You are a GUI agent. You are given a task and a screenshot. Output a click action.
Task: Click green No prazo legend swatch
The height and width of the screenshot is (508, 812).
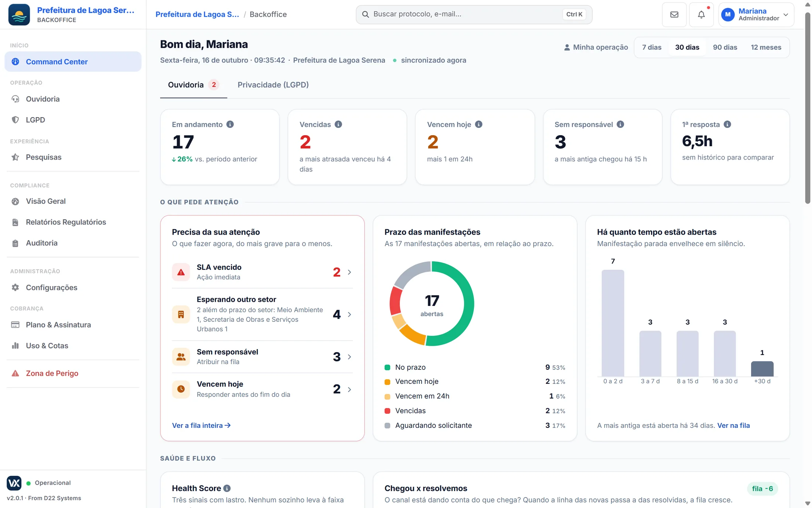(387, 367)
